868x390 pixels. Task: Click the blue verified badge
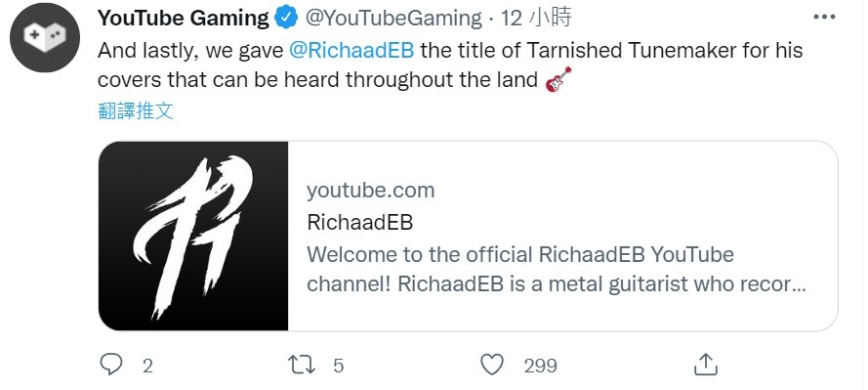(286, 19)
